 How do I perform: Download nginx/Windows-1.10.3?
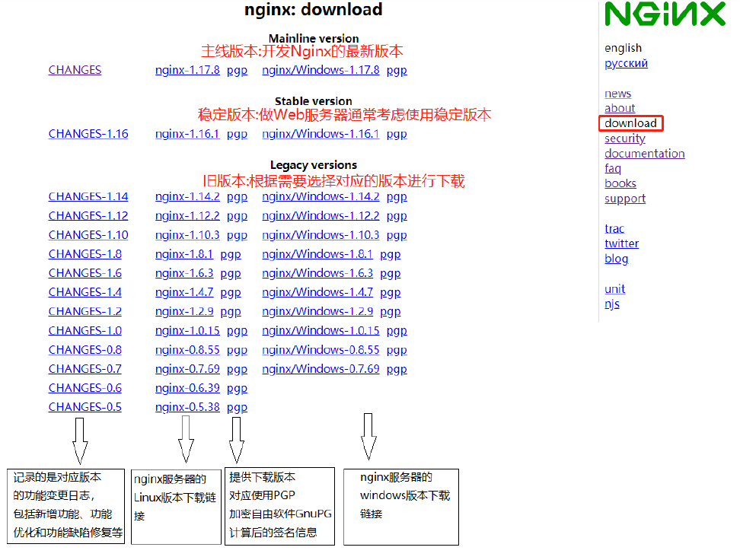coord(321,235)
